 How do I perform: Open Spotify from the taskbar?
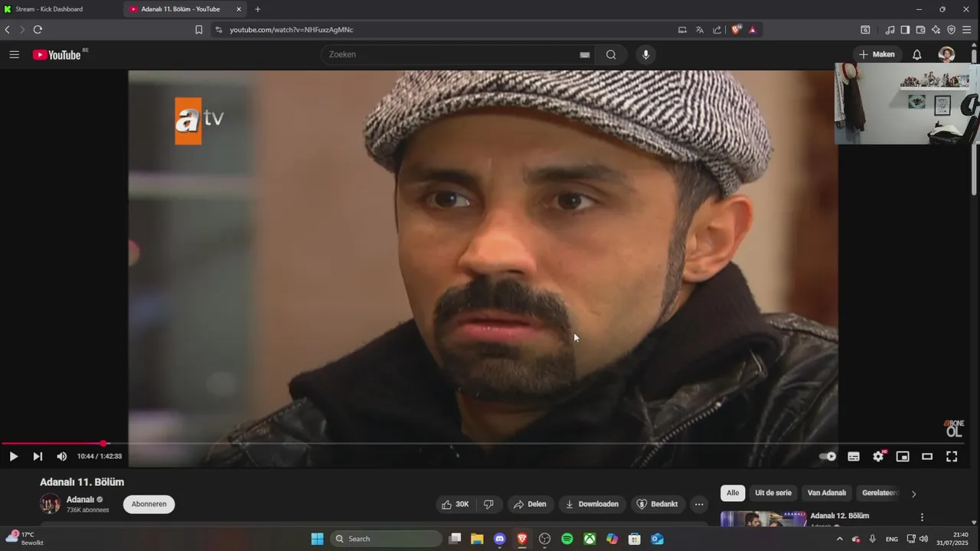pos(567,539)
